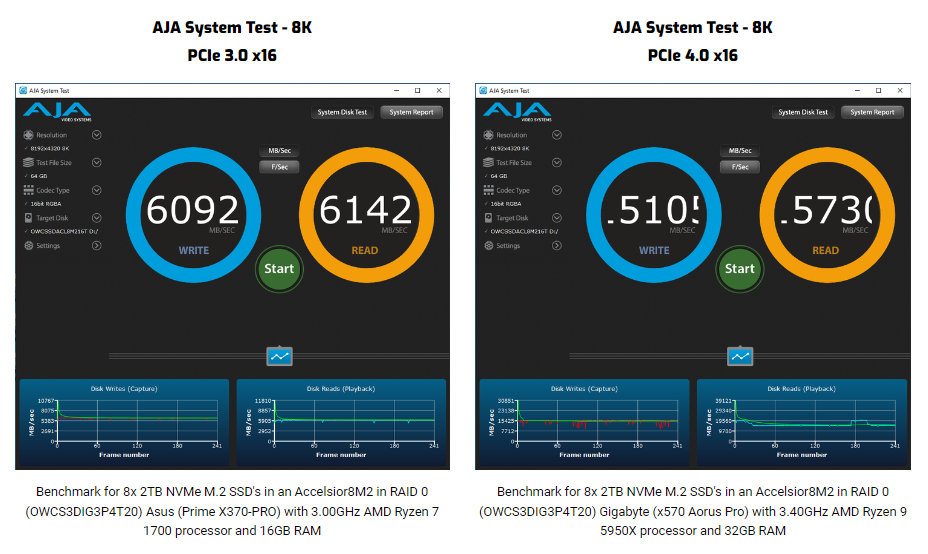Click 64 GB value in PCIe 4.0 window
The image size is (928, 554).
pos(499,176)
